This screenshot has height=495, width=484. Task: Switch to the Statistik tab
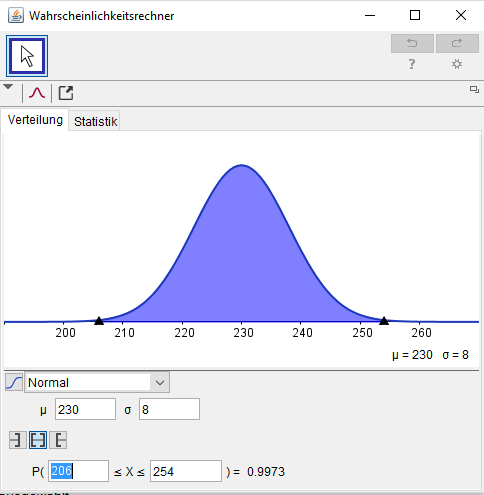tap(95, 121)
